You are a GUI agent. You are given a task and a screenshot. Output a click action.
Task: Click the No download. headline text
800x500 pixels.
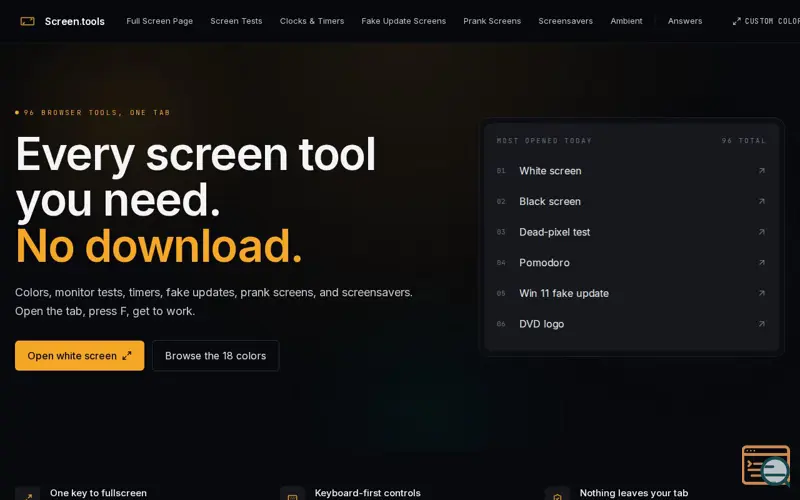pos(159,246)
